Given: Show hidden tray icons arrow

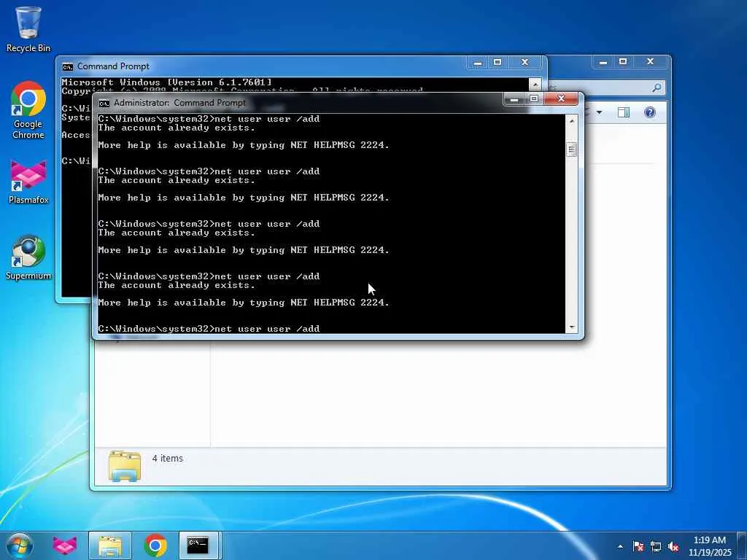Looking at the screenshot, I should coord(620,546).
